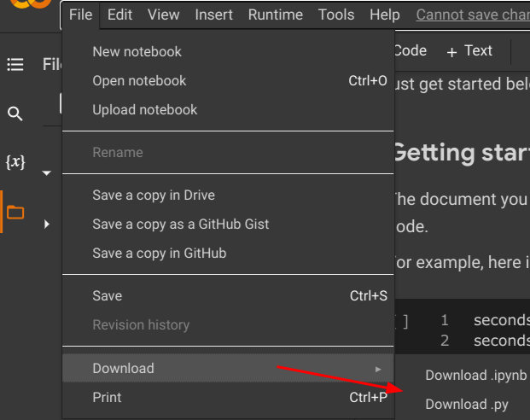Open the table of contents sidebar icon
The image size is (530, 420).
15,65
